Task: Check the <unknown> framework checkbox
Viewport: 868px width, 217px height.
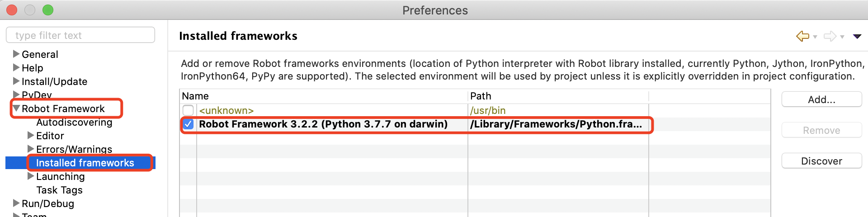Action: click(188, 110)
